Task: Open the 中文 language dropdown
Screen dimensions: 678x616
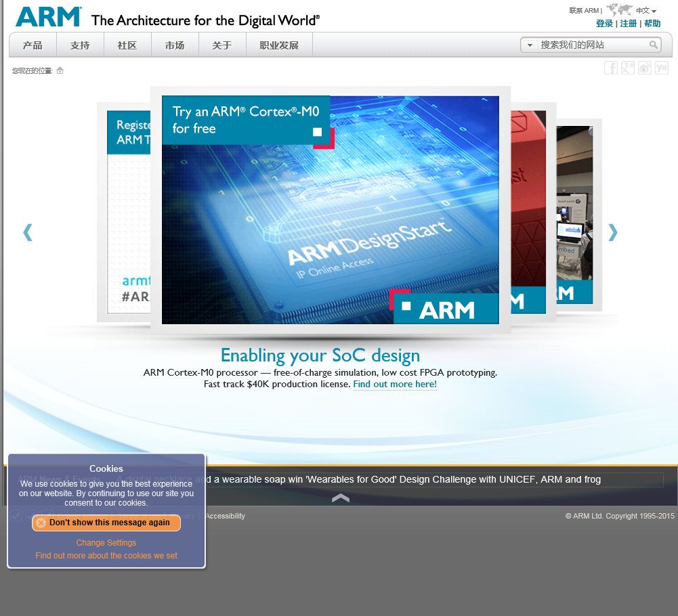Action: pos(646,11)
